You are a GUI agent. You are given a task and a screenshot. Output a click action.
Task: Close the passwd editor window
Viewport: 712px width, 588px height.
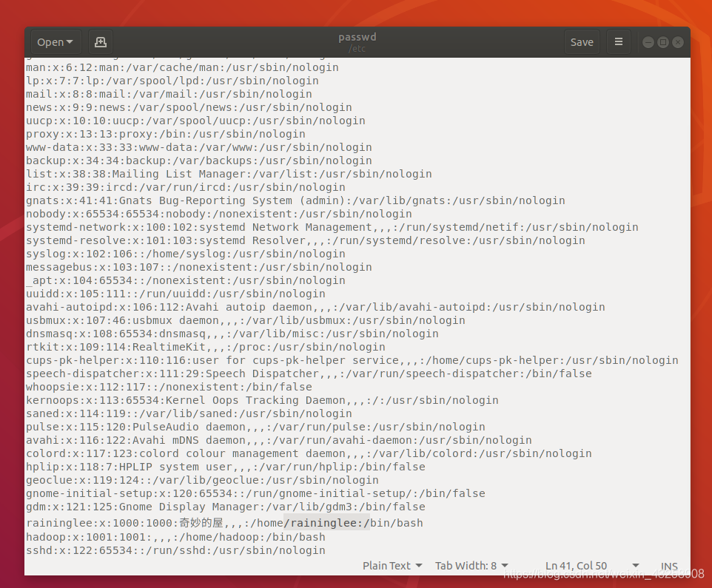678,42
